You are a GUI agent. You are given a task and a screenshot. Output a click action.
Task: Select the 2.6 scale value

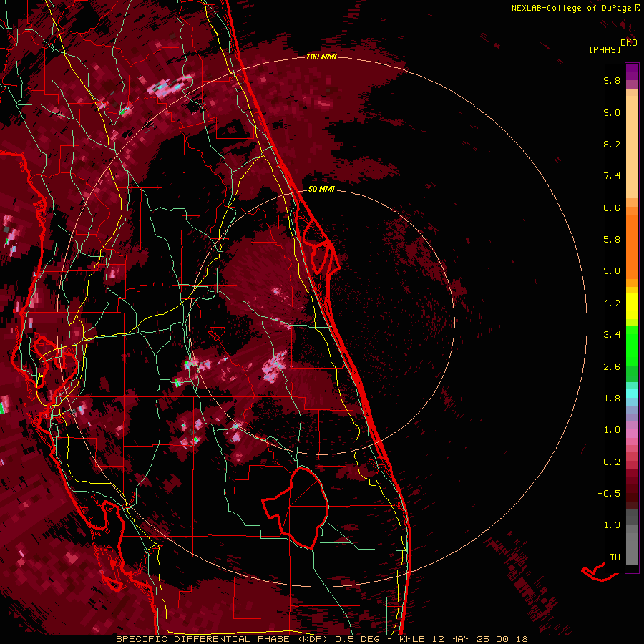click(612, 367)
